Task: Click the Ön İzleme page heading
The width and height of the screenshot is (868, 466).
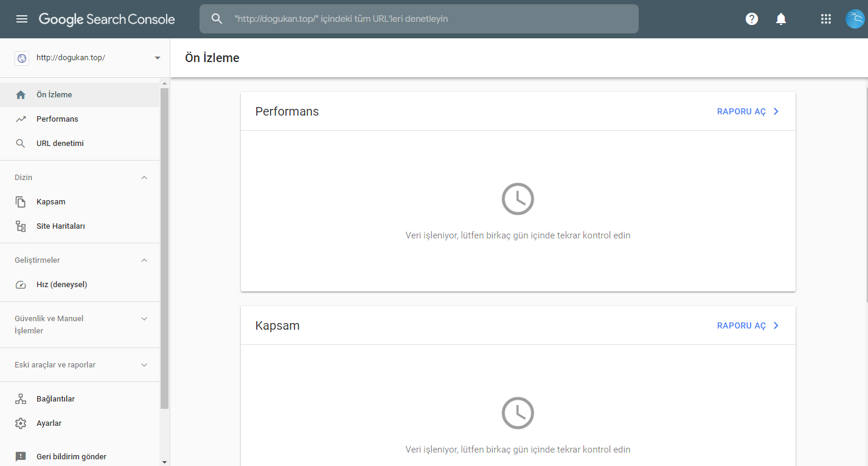Action: click(212, 58)
